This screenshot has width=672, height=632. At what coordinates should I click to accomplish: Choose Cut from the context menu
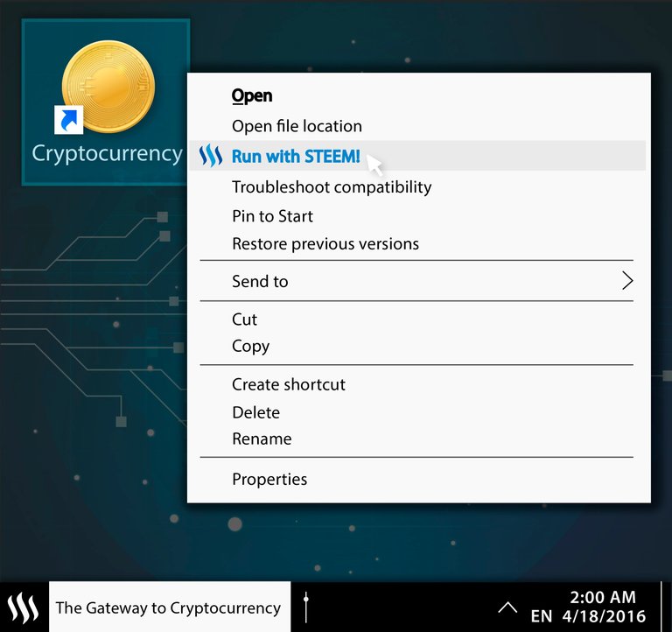245,320
